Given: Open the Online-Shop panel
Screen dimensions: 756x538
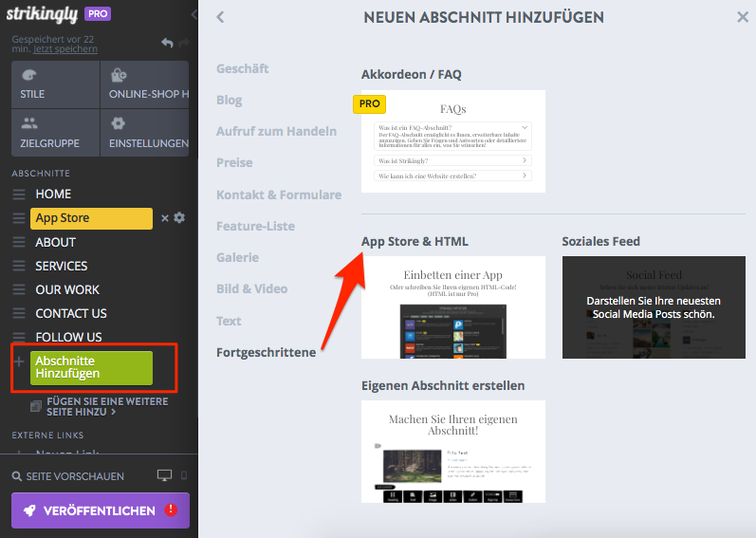Looking at the screenshot, I should click(145, 83).
